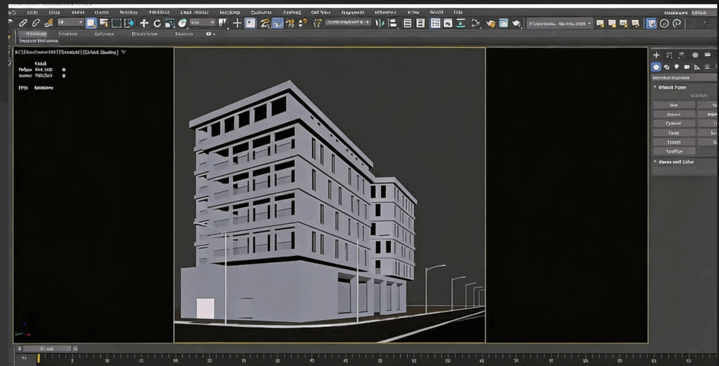Select the Shapes category icon

[x=666, y=67]
